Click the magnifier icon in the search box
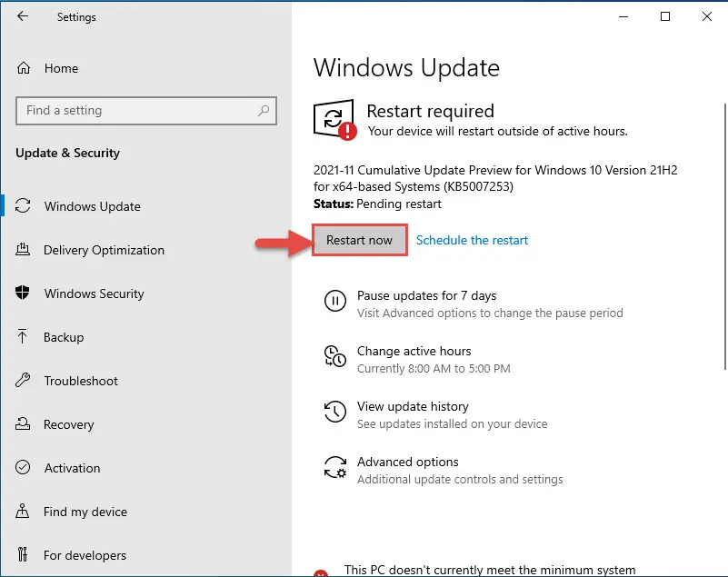 pyautogui.click(x=264, y=111)
